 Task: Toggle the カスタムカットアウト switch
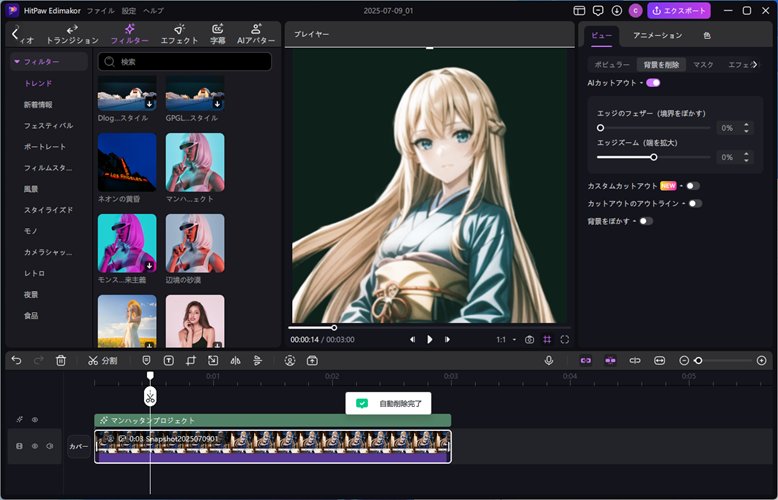point(693,186)
